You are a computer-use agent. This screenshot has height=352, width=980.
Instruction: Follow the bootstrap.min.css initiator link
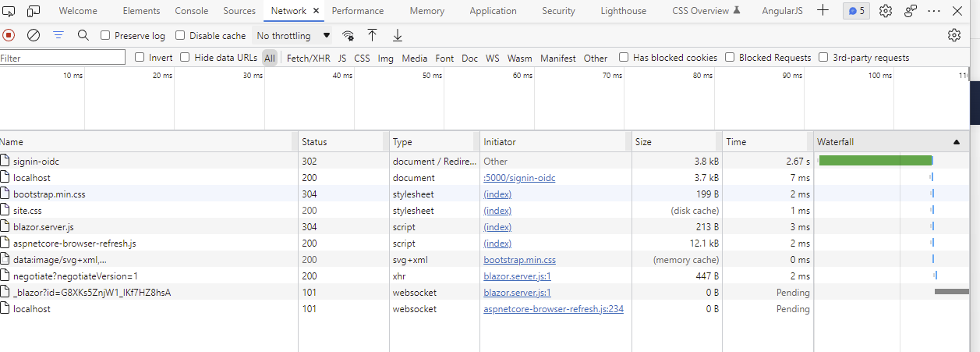519,260
